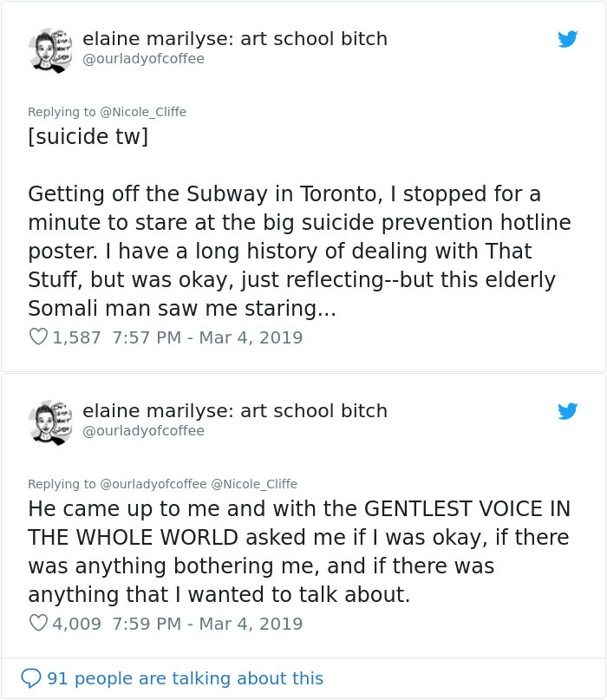
Task: Open "91 people are talking about this"
Action: point(185,678)
